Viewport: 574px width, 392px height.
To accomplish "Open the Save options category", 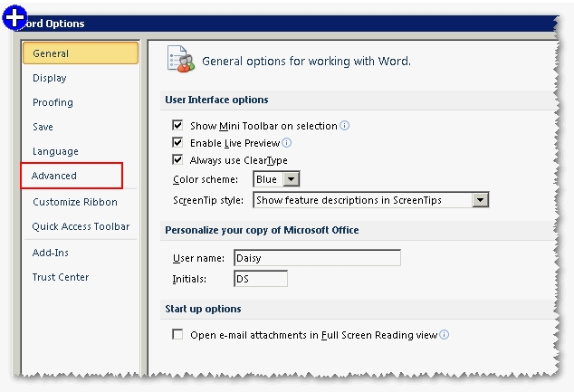I will pos(43,127).
